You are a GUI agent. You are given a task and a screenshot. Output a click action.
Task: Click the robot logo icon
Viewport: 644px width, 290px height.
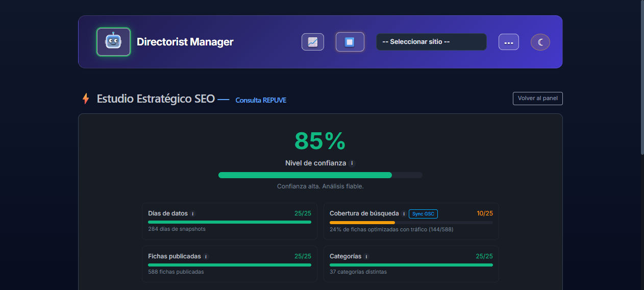point(113,42)
